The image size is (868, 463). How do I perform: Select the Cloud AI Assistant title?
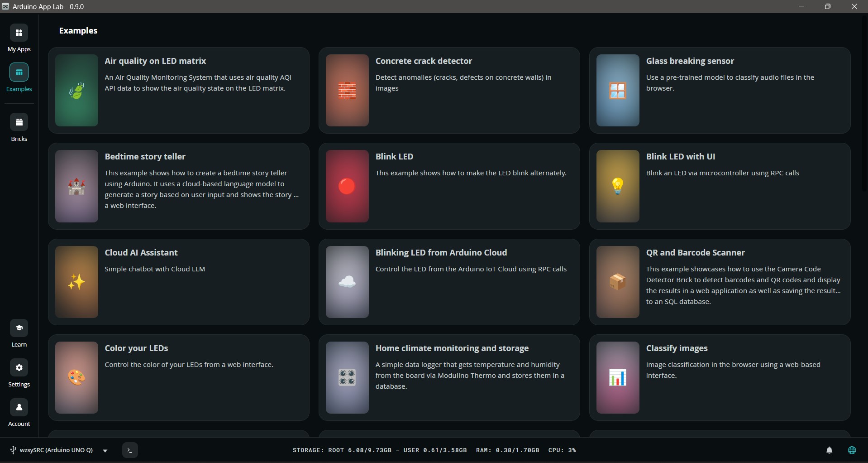(141, 253)
